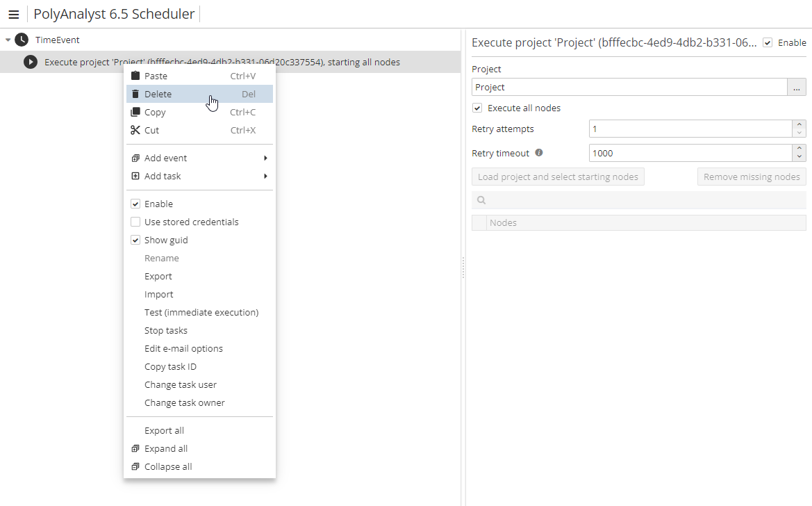Toggle Enable checkbox in task header
The width and height of the screenshot is (812, 506).
768,42
